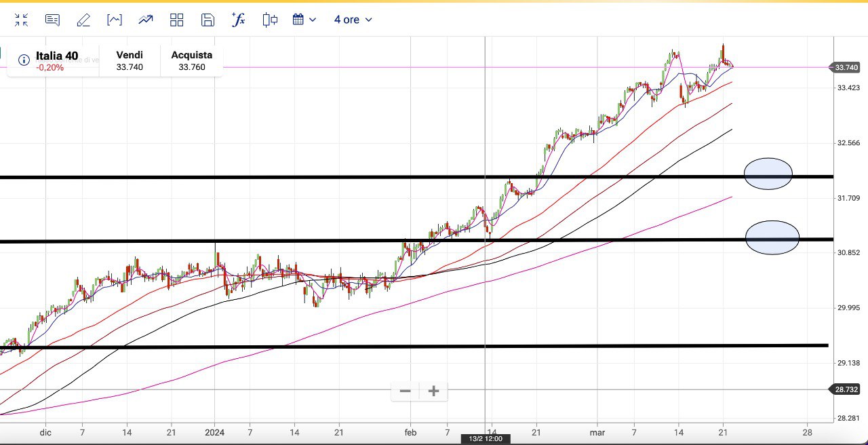This screenshot has width=868, height=445.
Task: Expand the 4 ore timeframe dropdown
Action: click(353, 20)
